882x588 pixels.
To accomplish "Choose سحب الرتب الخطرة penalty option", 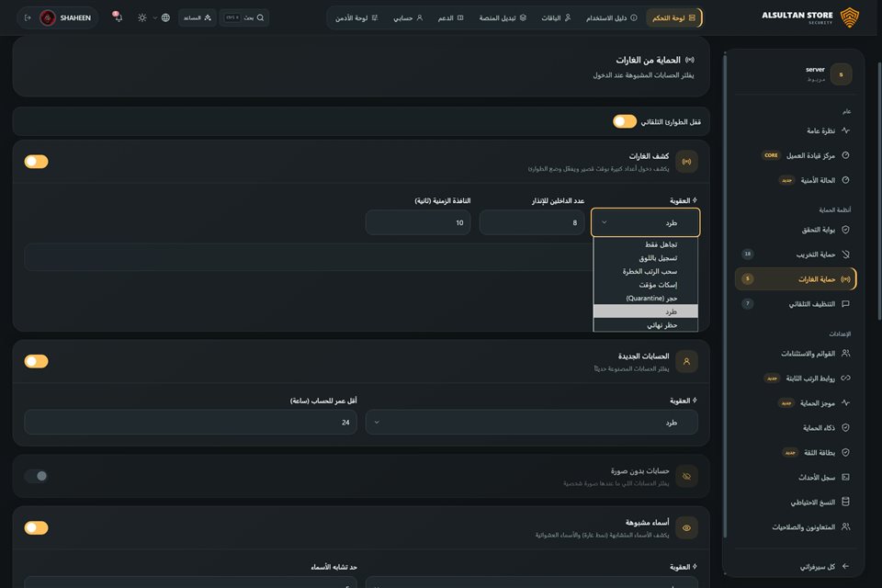I will coord(645,271).
